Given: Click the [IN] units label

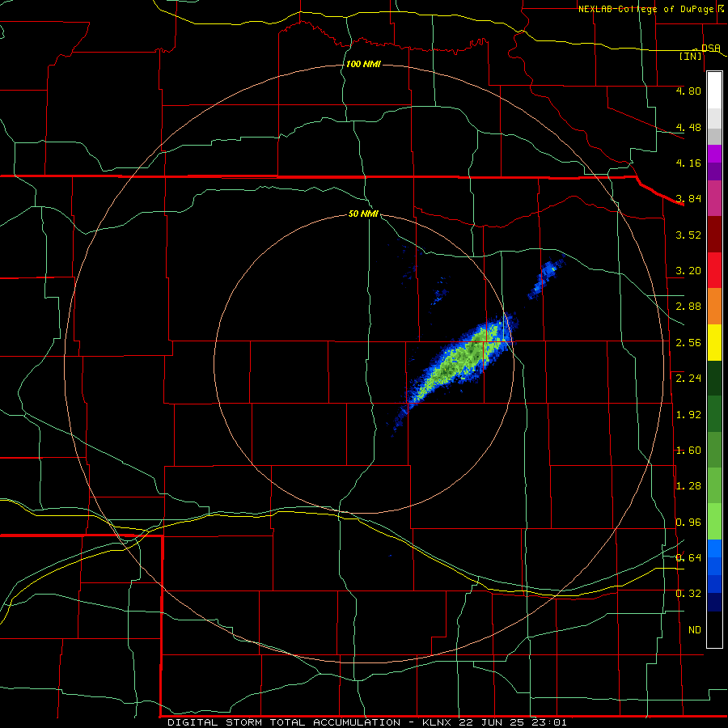Looking at the screenshot, I should (x=691, y=56).
